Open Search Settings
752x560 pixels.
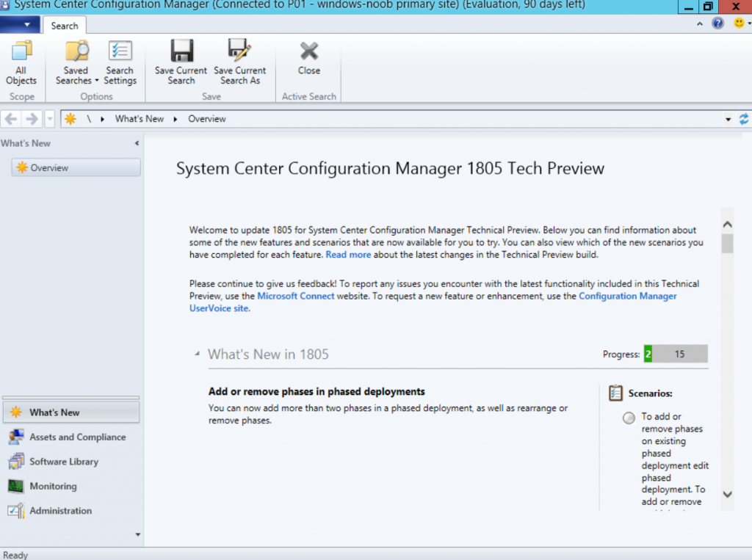pyautogui.click(x=120, y=63)
